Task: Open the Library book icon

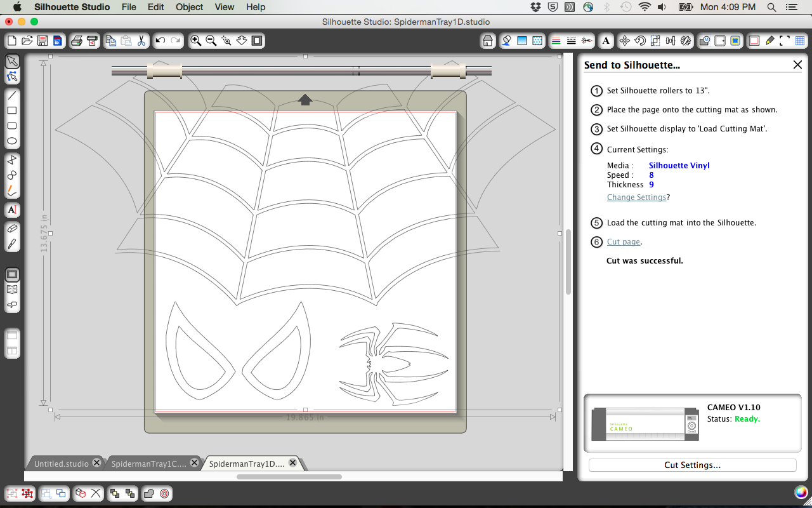Action: [x=11, y=290]
